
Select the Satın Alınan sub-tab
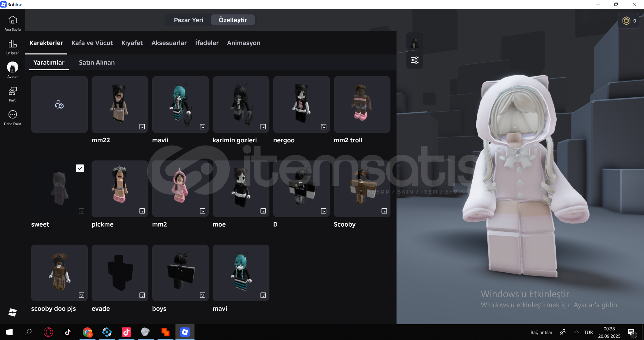97,63
